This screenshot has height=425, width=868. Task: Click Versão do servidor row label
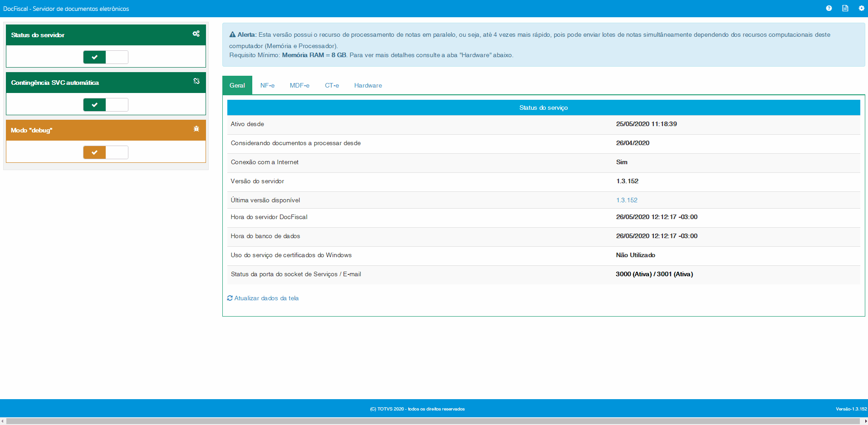(257, 181)
